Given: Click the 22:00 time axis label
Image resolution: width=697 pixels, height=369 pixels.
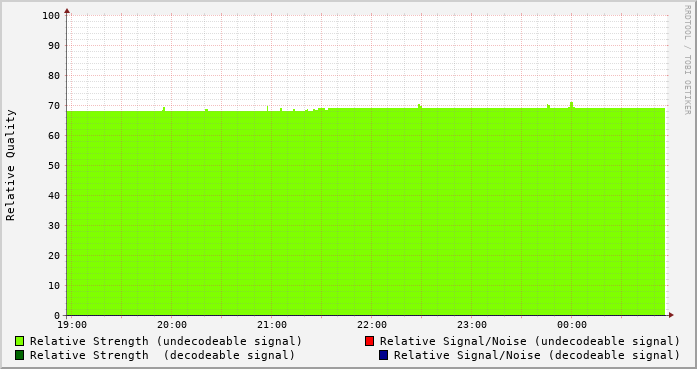Looking at the screenshot, I should coord(372,325).
